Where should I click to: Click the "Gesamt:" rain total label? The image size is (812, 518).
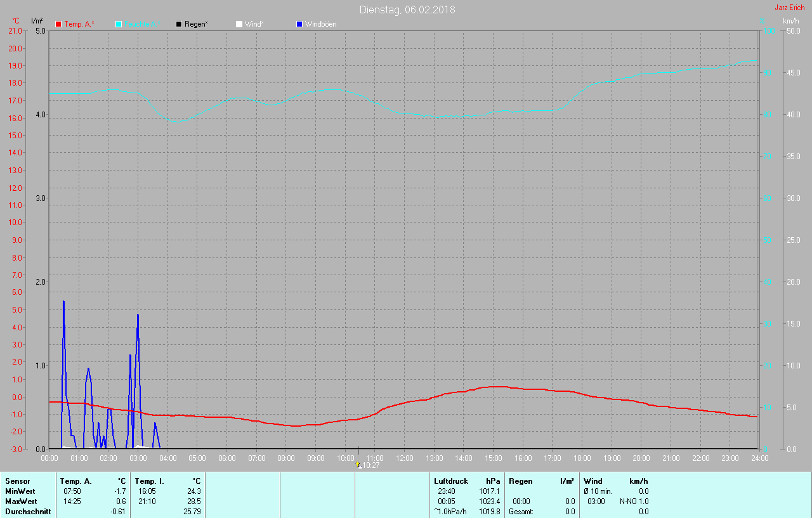(x=521, y=512)
